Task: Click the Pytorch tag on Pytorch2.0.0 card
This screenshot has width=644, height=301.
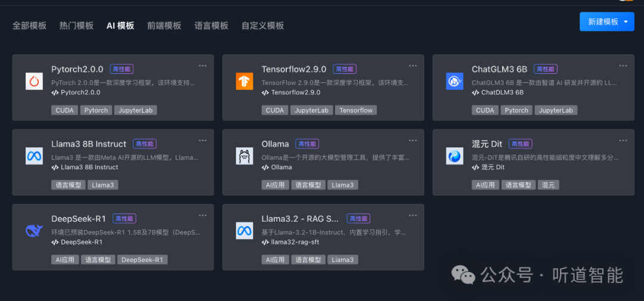Action: coord(96,110)
